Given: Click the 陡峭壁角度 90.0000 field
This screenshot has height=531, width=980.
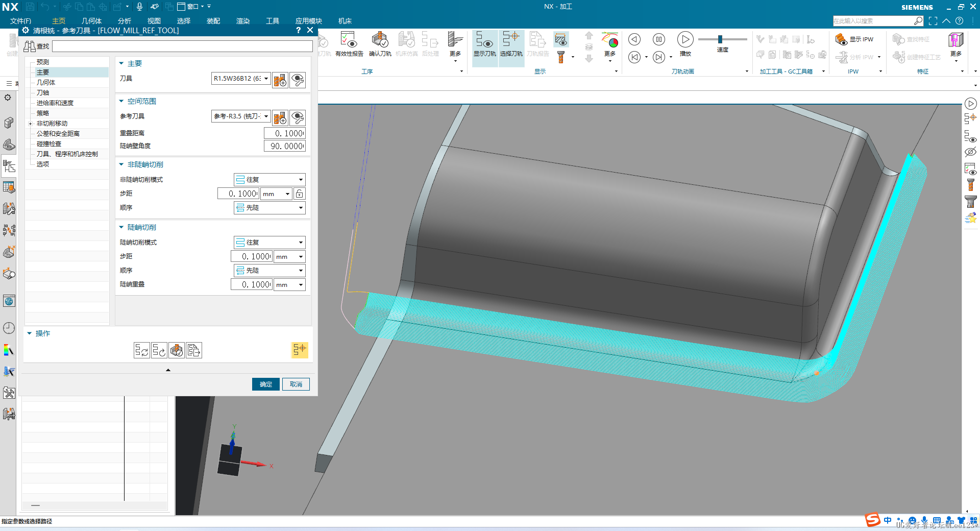Looking at the screenshot, I should click(285, 146).
